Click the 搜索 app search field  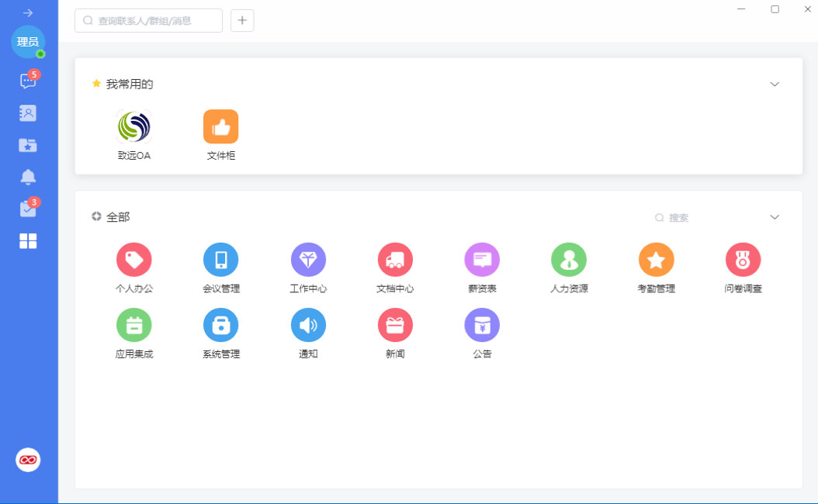pos(706,218)
